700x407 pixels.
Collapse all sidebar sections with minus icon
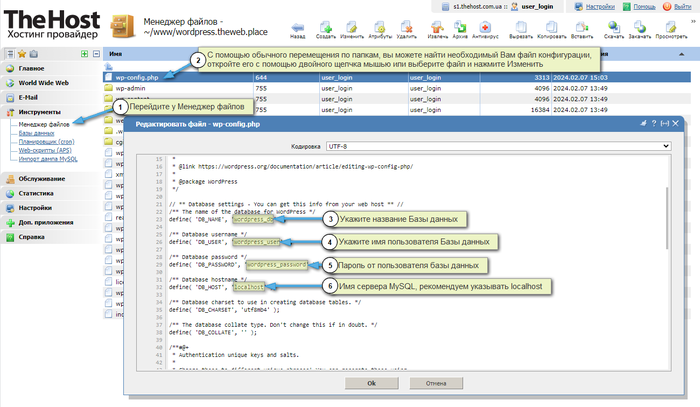tap(96, 54)
